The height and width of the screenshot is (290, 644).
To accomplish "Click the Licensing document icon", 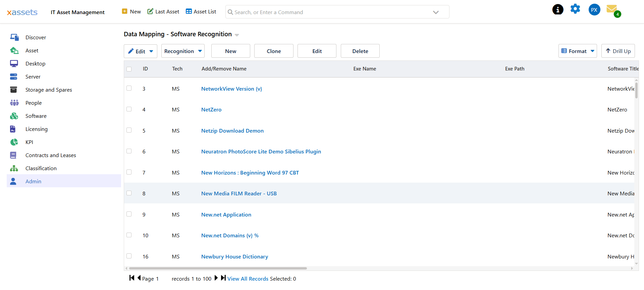I will (x=13, y=129).
